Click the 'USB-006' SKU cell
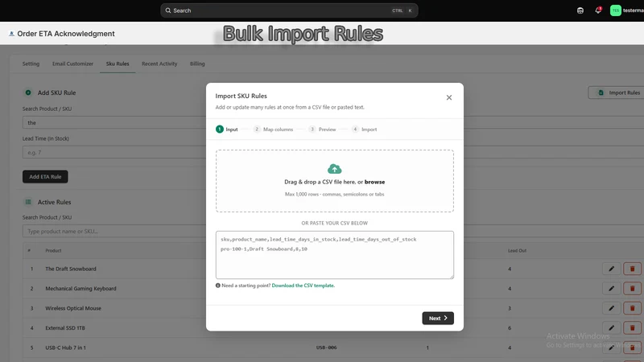The width and height of the screenshot is (644, 362). tap(327, 348)
